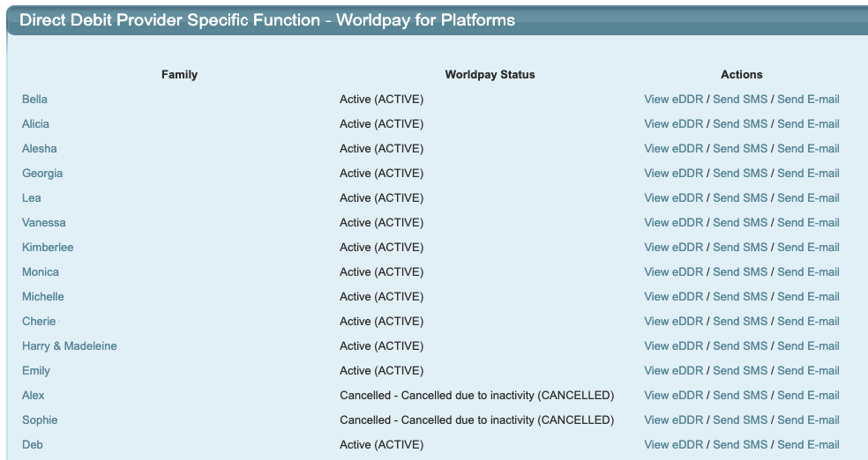Send SMS to Michelle
Screen dimensions: 868x460
tap(740, 297)
